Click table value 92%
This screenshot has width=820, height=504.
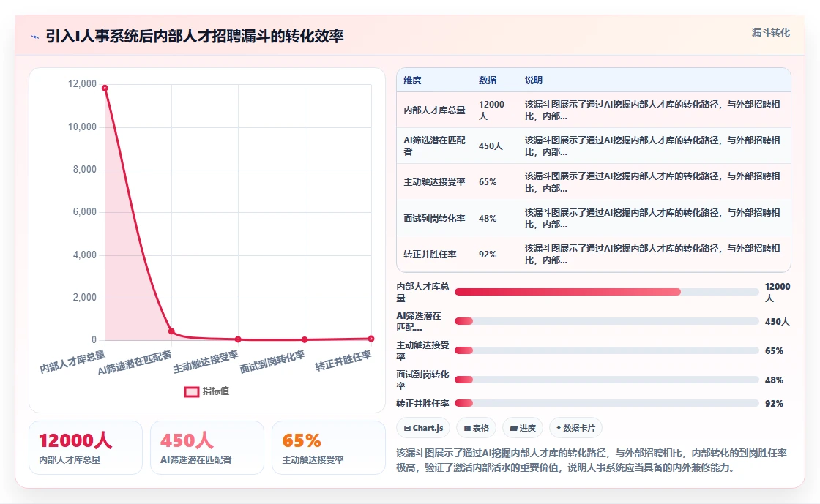tap(488, 255)
